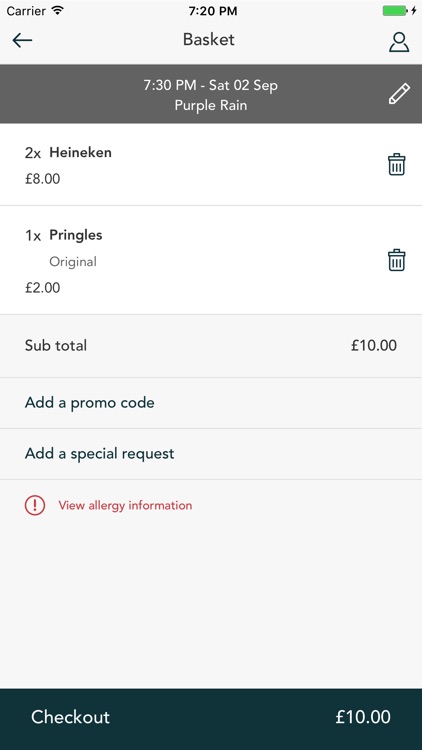This screenshot has height=750, width=422.
Task: View allergy information link
Action: point(125,506)
